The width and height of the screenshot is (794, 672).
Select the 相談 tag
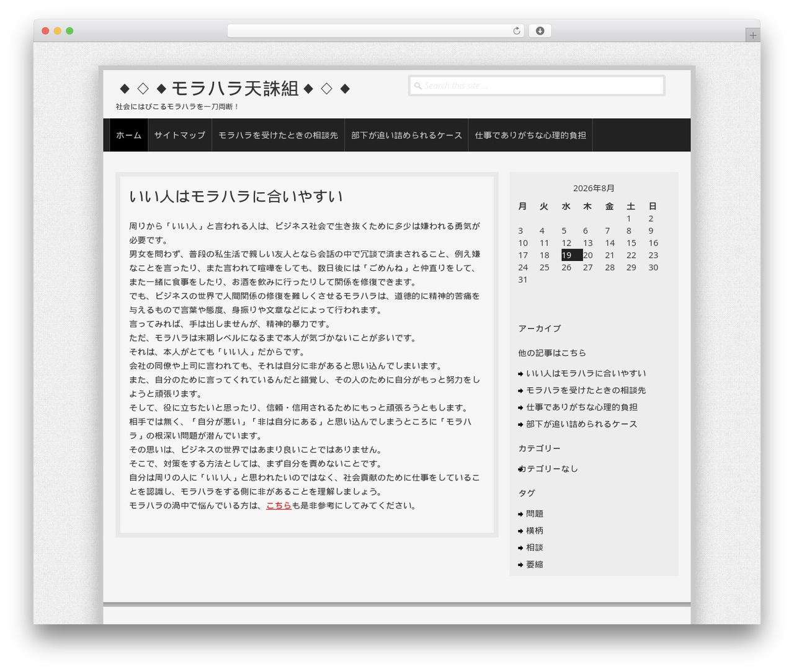point(535,547)
